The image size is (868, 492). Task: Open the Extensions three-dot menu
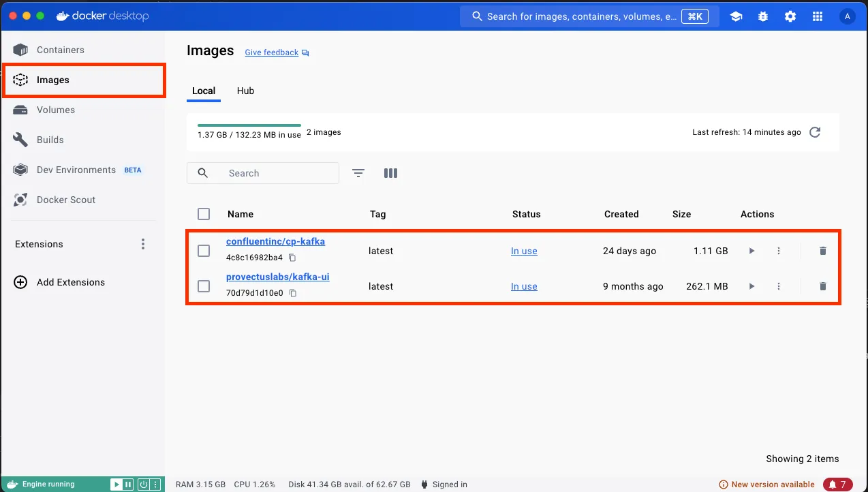pyautogui.click(x=143, y=244)
